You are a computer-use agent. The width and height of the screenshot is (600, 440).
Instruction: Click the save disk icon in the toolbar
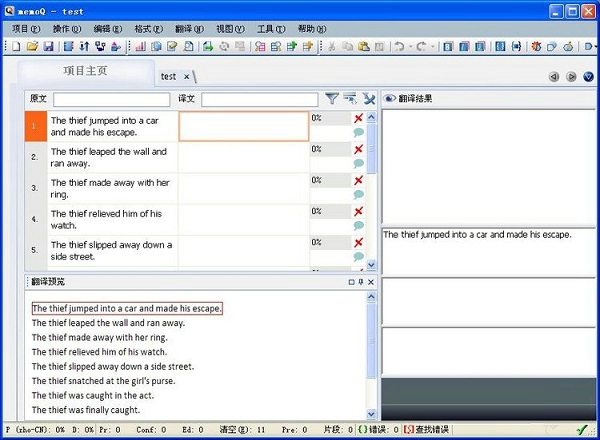(47, 46)
